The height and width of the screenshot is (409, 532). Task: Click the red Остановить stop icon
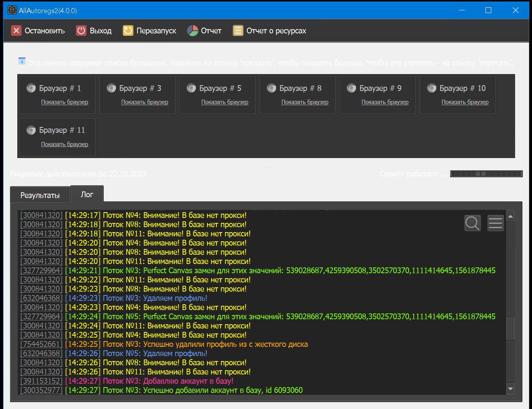[x=16, y=31]
